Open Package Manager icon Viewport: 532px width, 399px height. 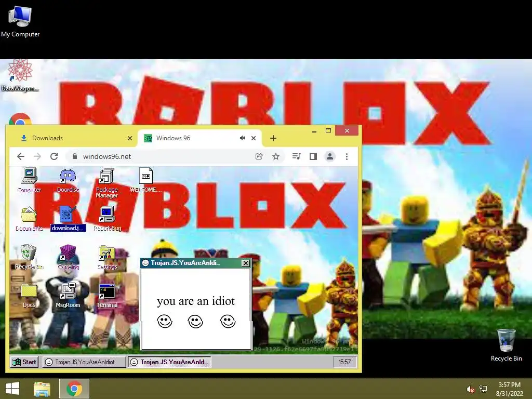[x=107, y=183]
